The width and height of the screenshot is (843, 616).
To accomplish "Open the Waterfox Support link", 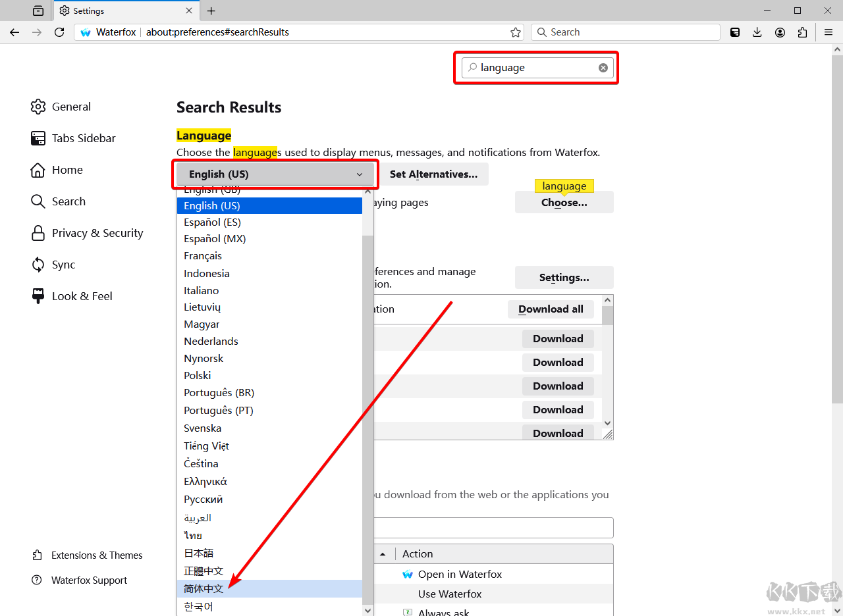I will (x=89, y=580).
